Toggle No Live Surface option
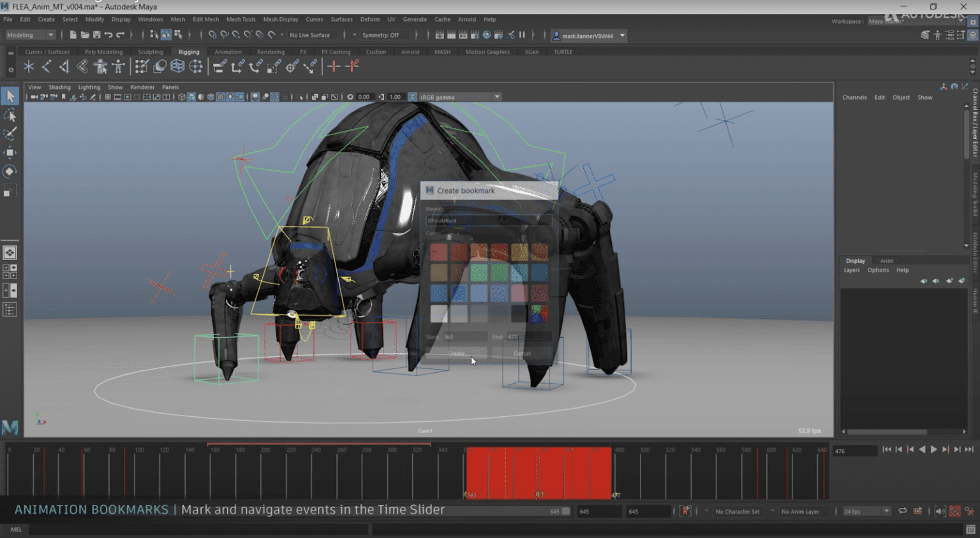Viewport: 980px width, 538px height. (311, 34)
